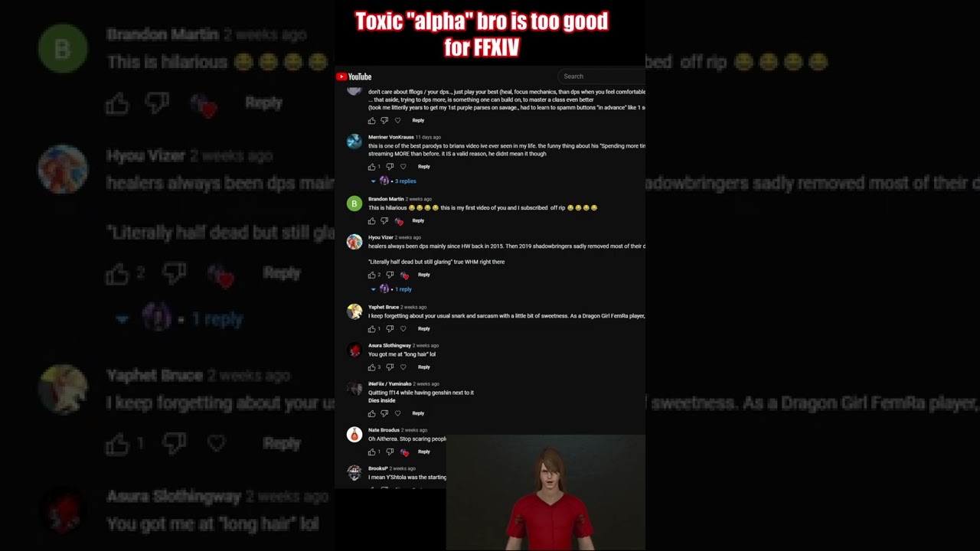Open Hyou Vizer's channel via name
The width and height of the screenshot is (980, 551).
tap(381, 237)
